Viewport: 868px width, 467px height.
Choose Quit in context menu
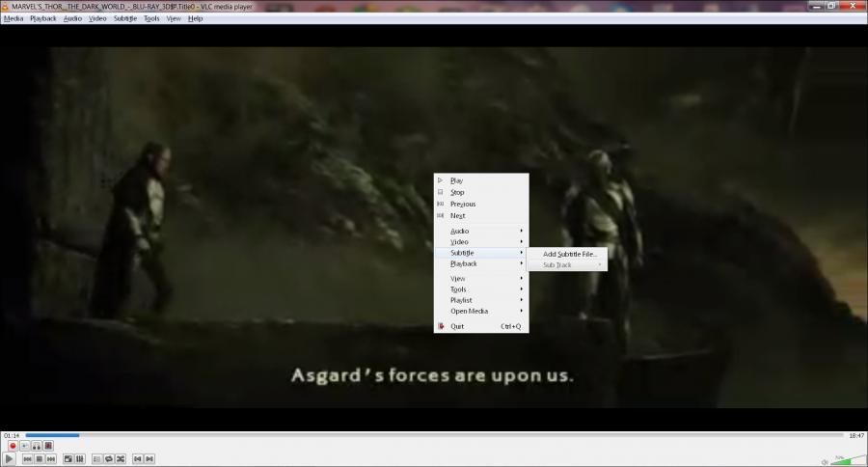pos(481,326)
